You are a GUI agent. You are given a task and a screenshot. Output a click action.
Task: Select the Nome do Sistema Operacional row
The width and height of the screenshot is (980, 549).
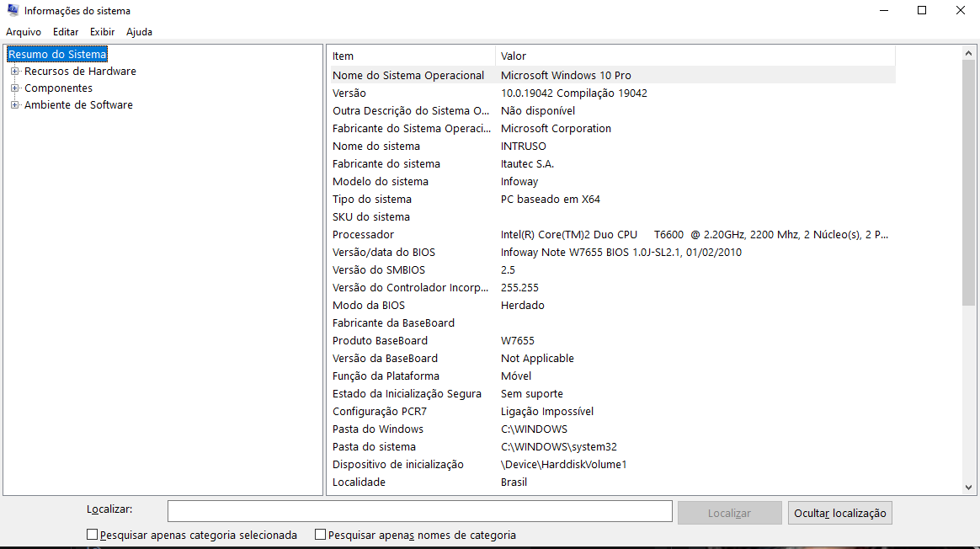tap(613, 75)
